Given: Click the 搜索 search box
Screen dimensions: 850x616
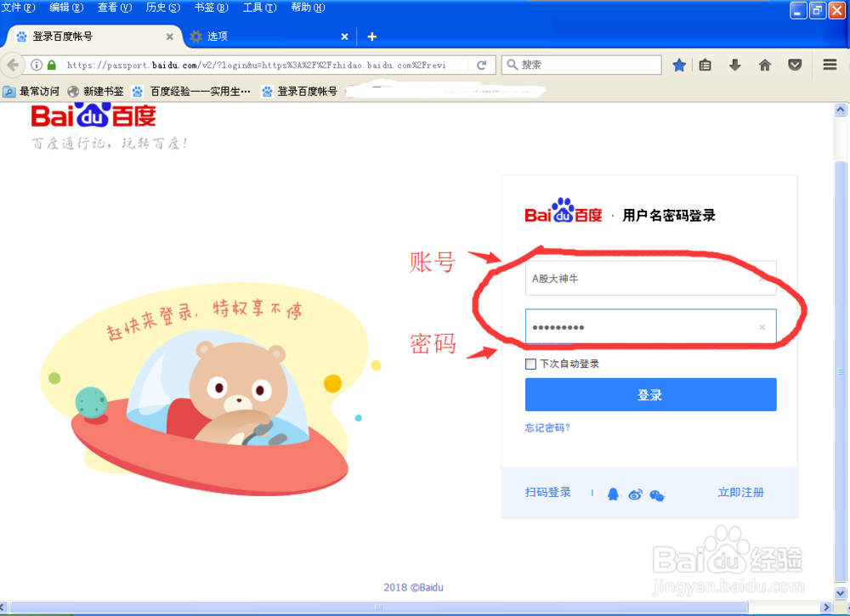Looking at the screenshot, I should (581, 65).
